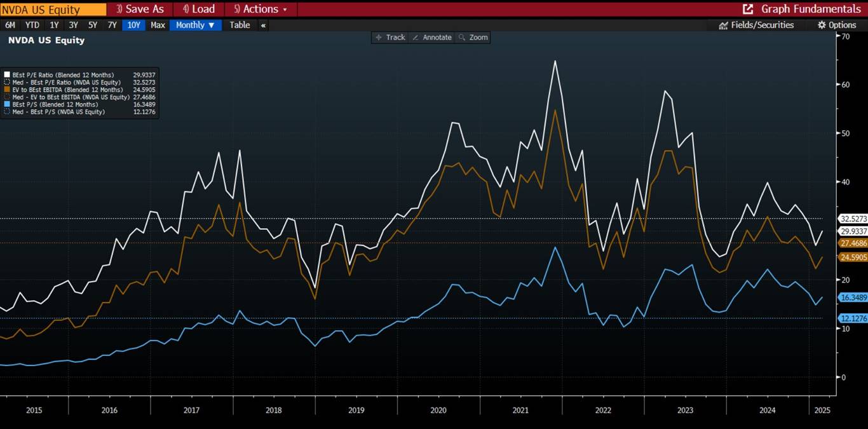Activate the Track crosshair tool

390,37
